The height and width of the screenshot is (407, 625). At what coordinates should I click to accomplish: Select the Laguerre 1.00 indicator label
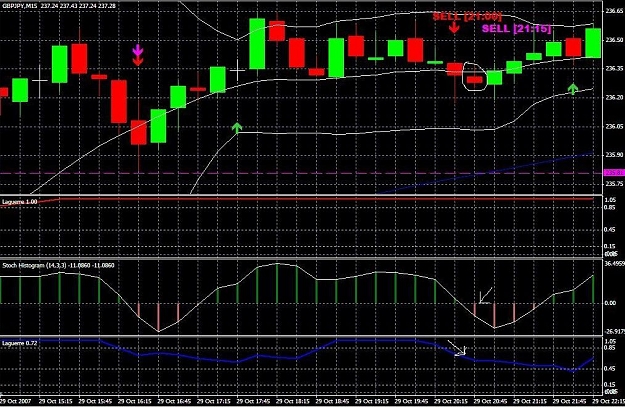(20, 202)
